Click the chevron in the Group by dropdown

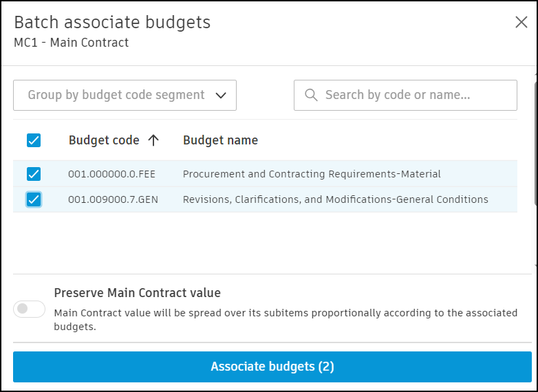(221, 96)
